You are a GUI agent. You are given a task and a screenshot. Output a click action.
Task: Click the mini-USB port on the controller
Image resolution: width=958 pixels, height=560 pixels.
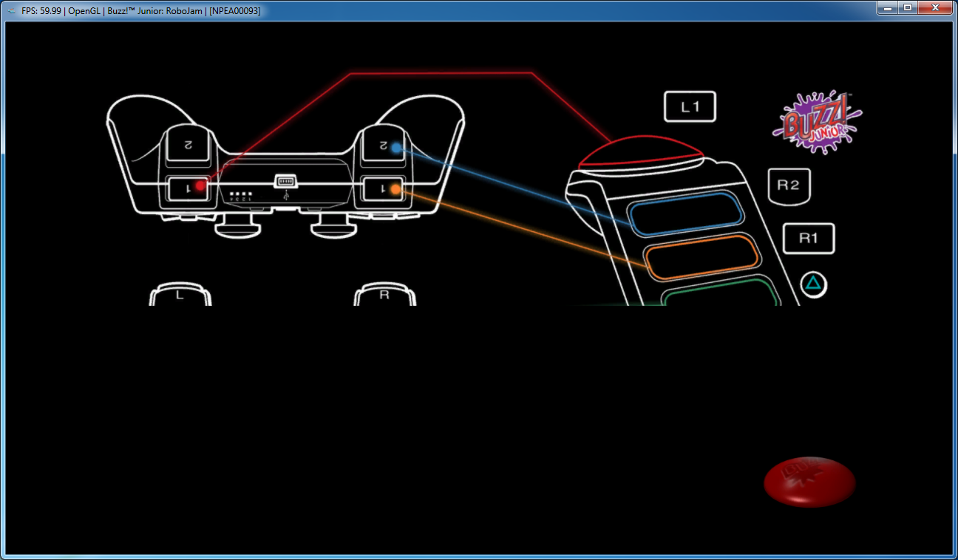point(285,181)
